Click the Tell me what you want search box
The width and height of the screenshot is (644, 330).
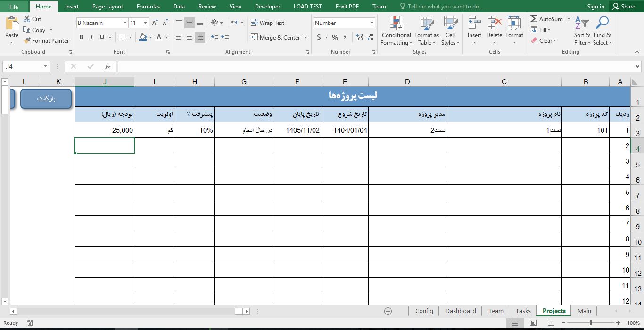441,7
